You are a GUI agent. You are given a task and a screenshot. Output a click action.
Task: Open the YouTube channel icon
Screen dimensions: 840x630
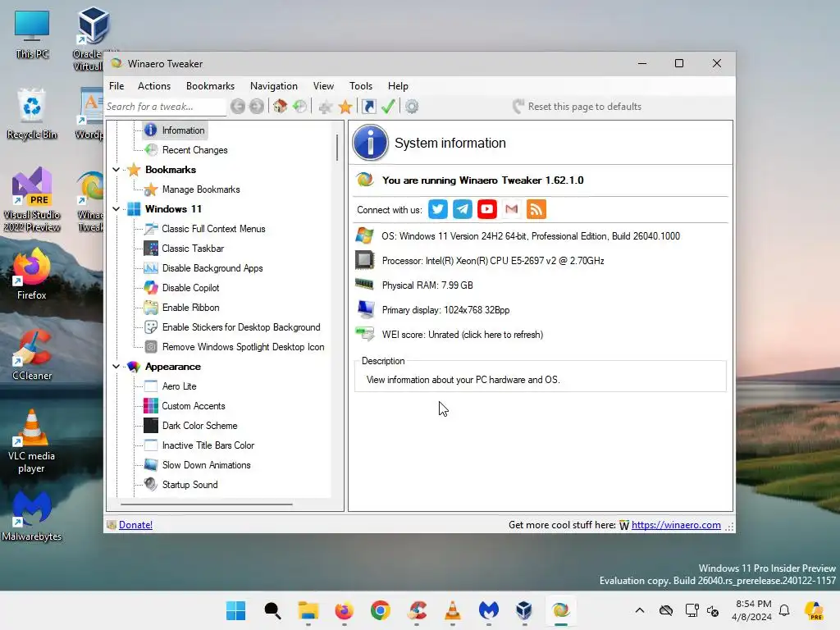487,209
